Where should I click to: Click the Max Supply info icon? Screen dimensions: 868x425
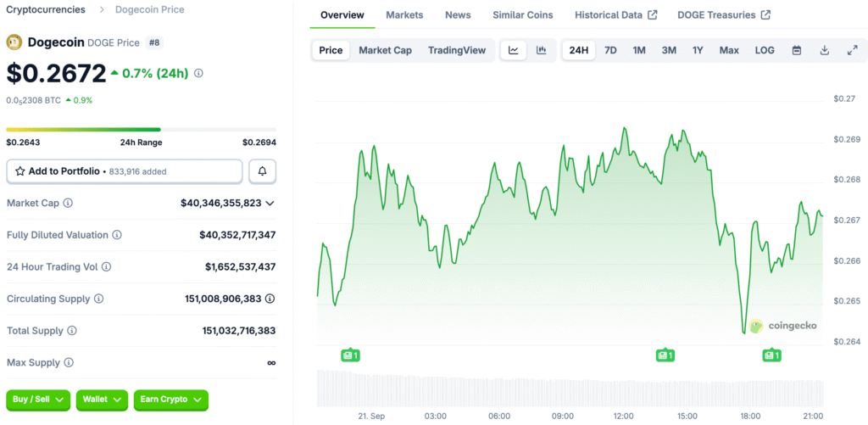tap(69, 363)
